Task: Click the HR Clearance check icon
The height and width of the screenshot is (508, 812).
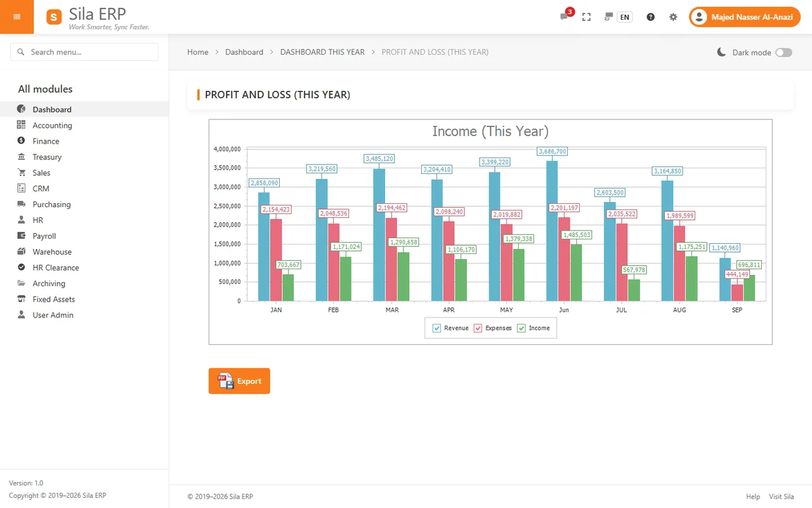Action: coord(21,267)
